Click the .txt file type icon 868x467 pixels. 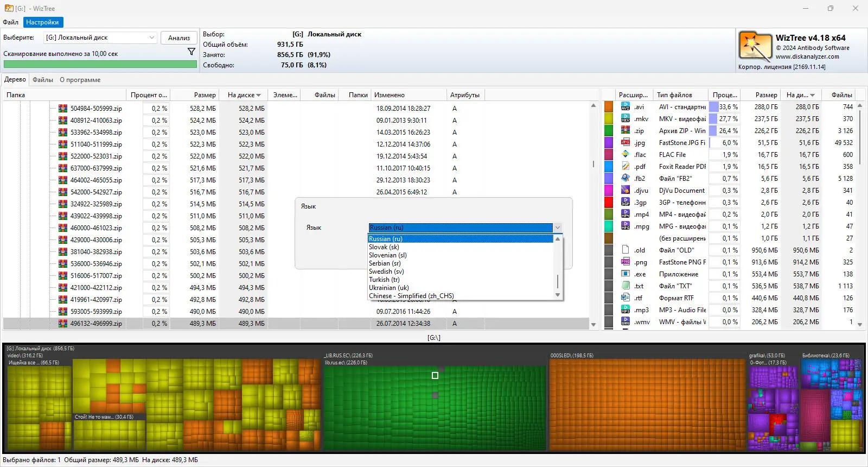(x=626, y=286)
